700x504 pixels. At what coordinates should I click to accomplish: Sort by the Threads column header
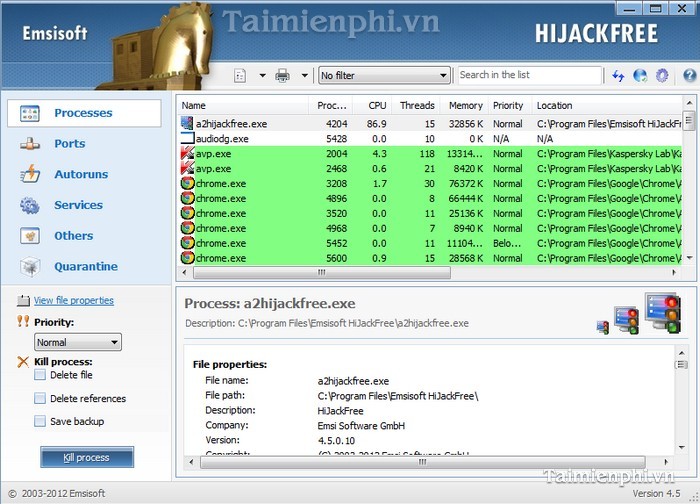tap(416, 106)
